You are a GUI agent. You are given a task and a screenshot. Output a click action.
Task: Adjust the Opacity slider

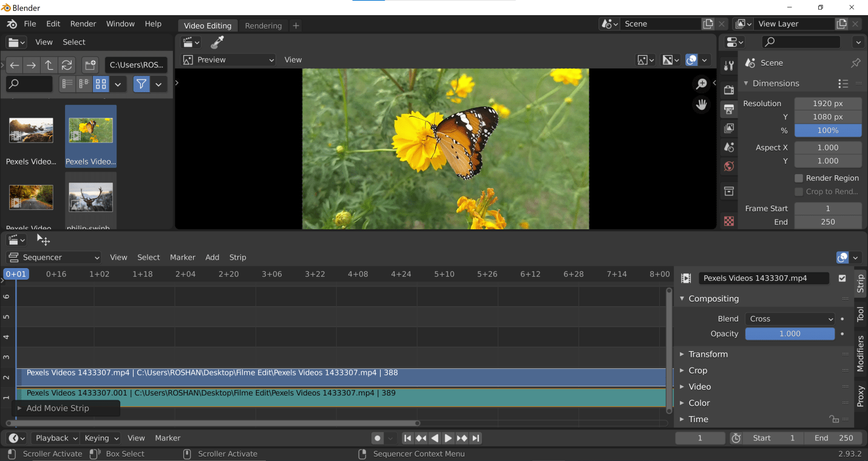(790, 334)
